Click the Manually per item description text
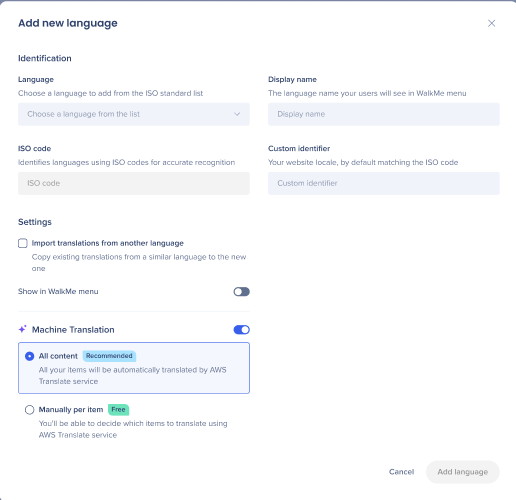516x500 pixels. coord(133,429)
